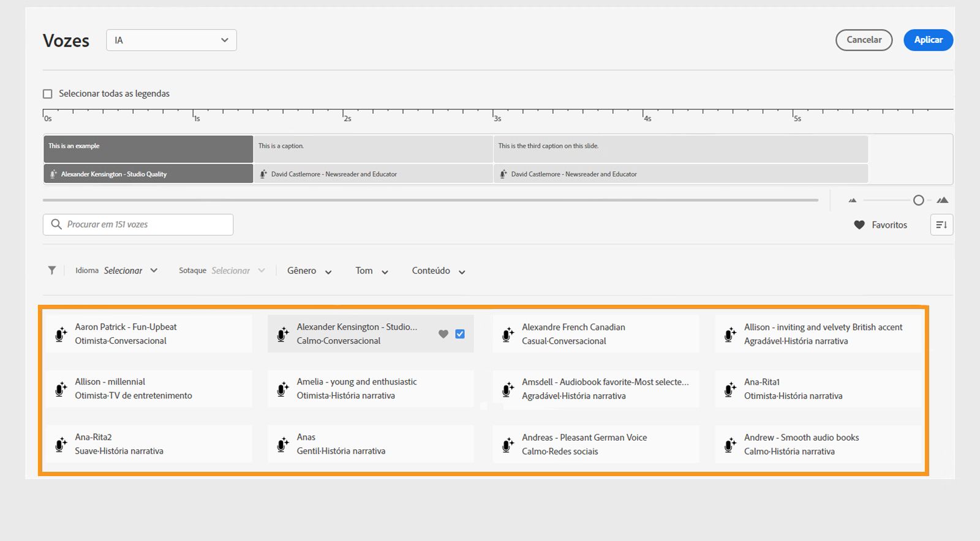Select the 'This is a caption.' block
This screenshot has width=980, height=541.
pos(373,149)
